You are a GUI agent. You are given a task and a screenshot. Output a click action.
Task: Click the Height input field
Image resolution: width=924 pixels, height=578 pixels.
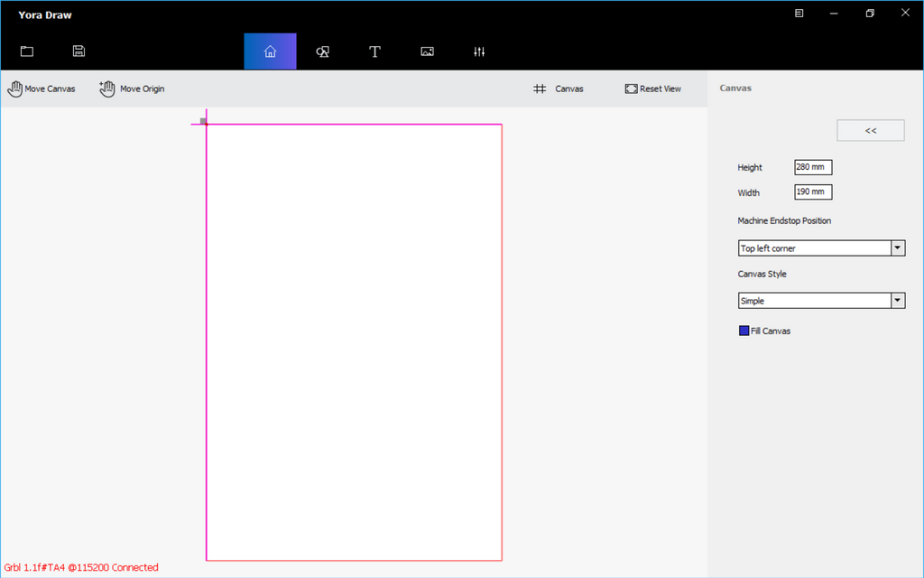pyautogui.click(x=813, y=167)
